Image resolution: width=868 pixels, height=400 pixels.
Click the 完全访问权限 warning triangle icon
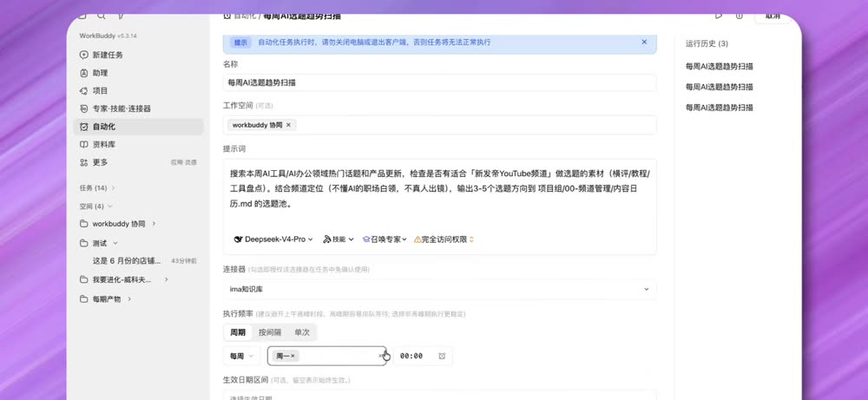click(x=418, y=239)
